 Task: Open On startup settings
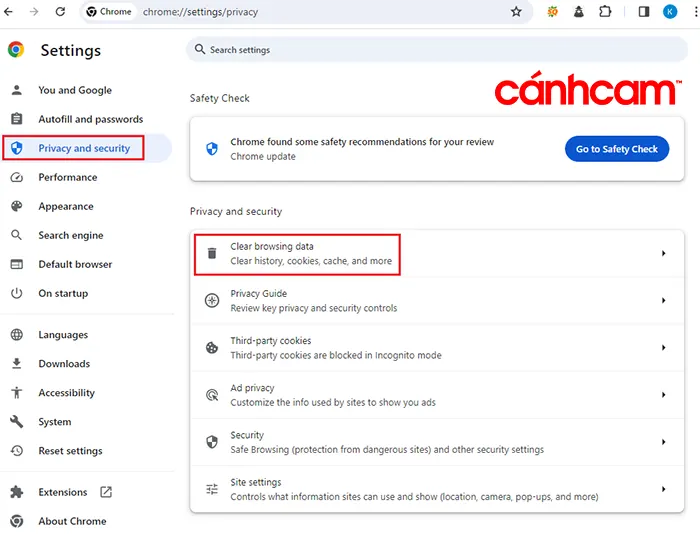tap(63, 293)
